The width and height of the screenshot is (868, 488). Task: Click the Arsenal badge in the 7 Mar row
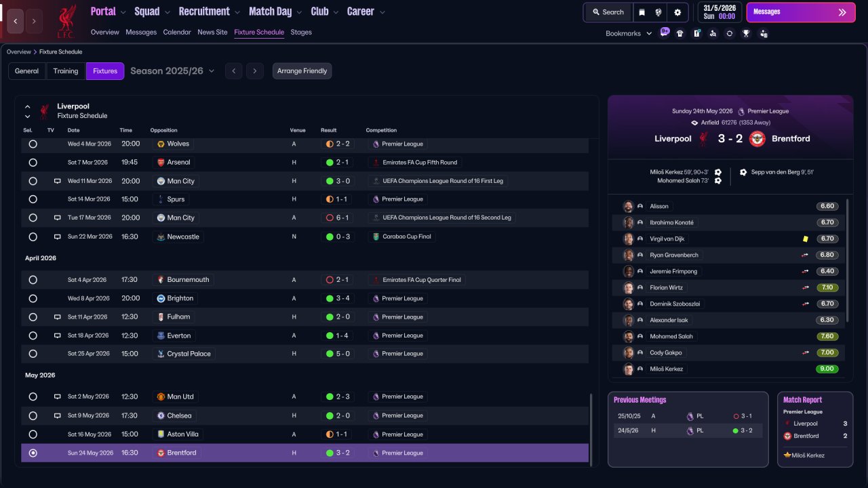point(161,163)
